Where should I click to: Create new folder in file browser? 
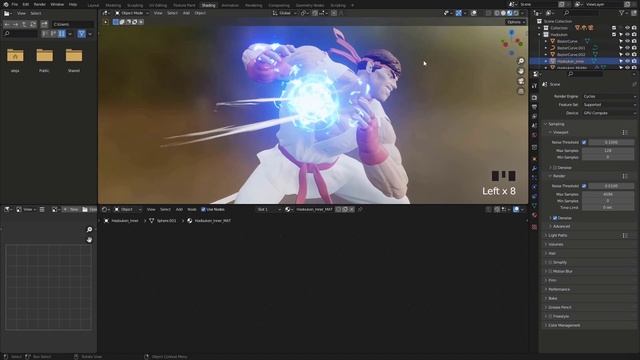click(44, 24)
